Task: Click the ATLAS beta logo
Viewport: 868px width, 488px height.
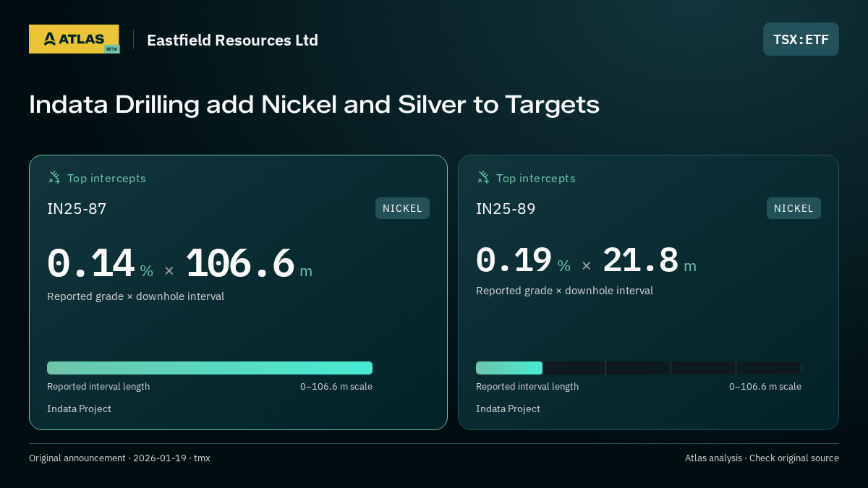Action: pyautogui.click(x=74, y=39)
